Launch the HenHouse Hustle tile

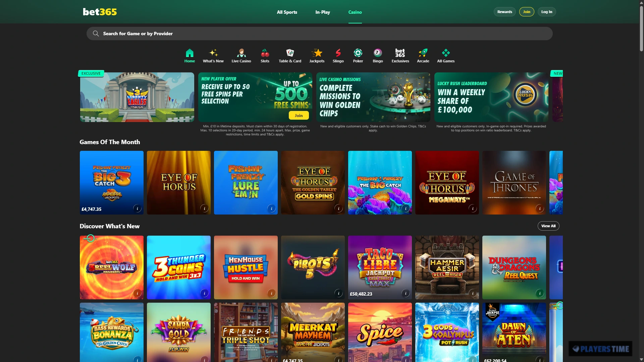click(246, 267)
